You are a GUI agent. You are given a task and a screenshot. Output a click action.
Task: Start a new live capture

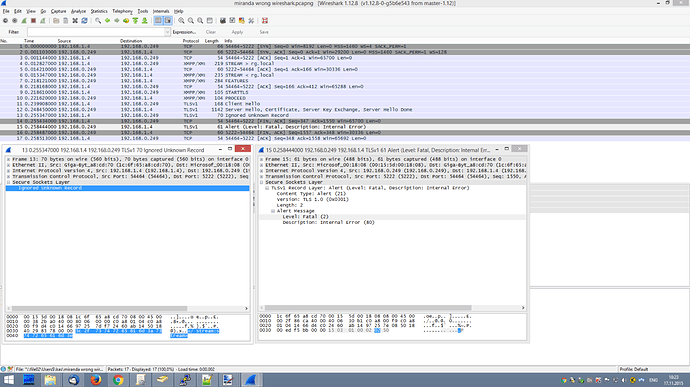[24, 21]
